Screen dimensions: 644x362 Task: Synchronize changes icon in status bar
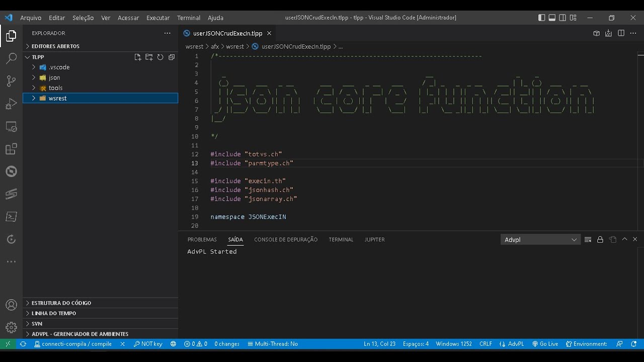pyautogui.click(x=23, y=344)
